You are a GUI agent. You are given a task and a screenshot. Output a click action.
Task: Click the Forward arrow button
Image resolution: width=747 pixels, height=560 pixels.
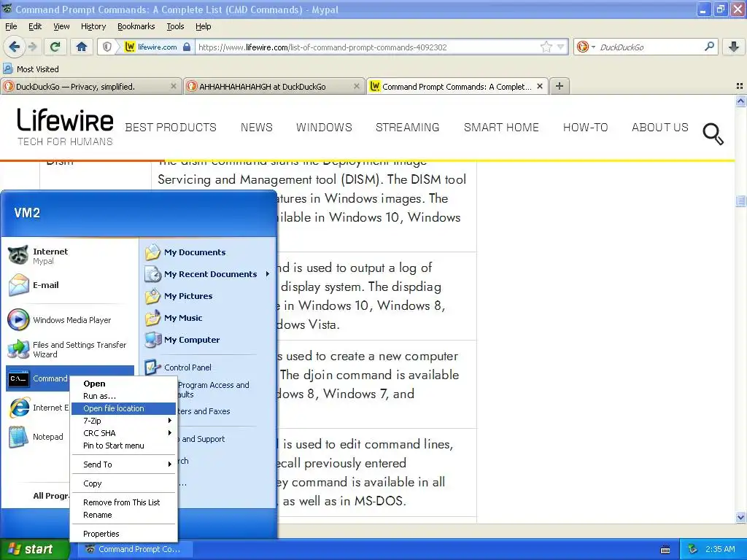tap(32, 47)
